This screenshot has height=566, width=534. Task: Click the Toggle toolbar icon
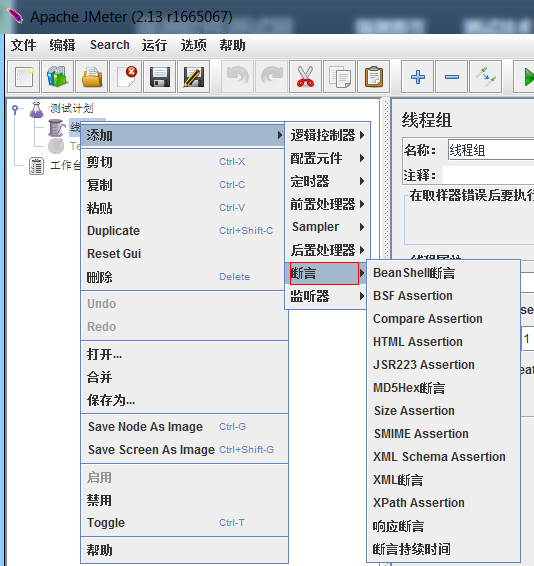pyautogui.click(x=485, y=77)
